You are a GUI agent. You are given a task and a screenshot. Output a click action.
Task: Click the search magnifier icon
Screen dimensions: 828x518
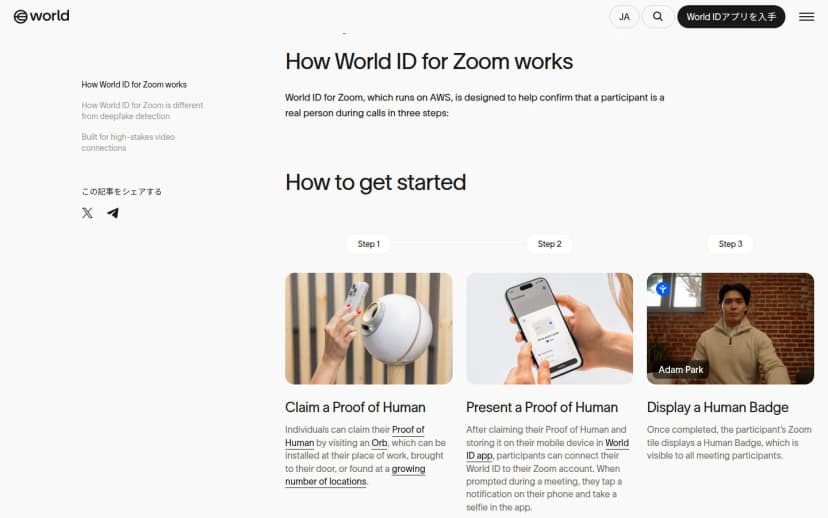coord(657,16)
